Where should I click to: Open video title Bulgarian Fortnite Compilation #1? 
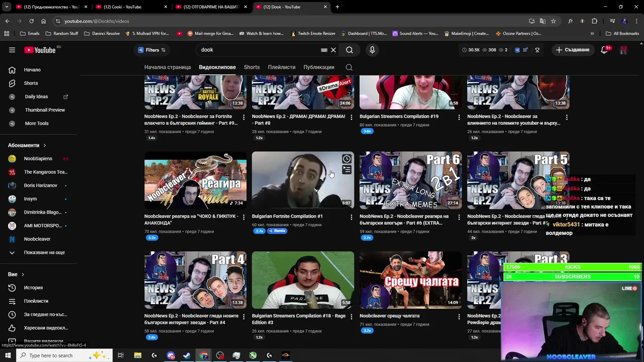tap(287, 217)
